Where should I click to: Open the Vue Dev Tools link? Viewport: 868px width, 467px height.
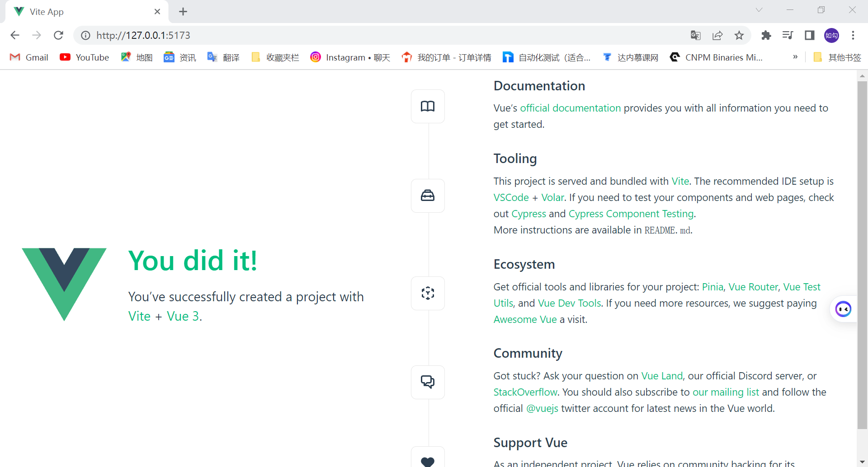570,303
